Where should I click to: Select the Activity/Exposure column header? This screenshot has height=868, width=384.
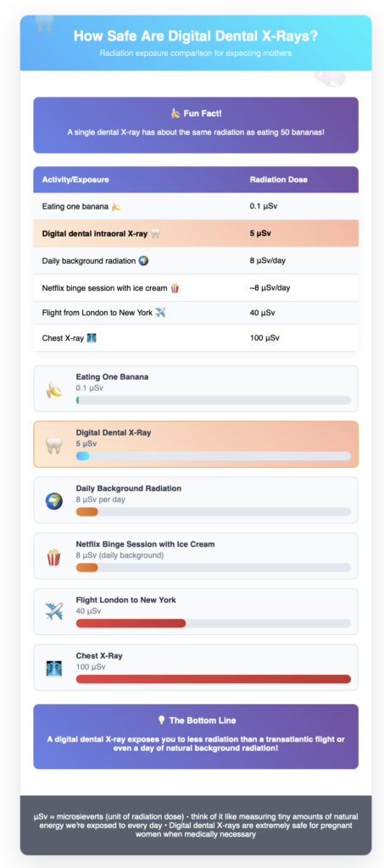pyautogui.click(x=75, y=180)
